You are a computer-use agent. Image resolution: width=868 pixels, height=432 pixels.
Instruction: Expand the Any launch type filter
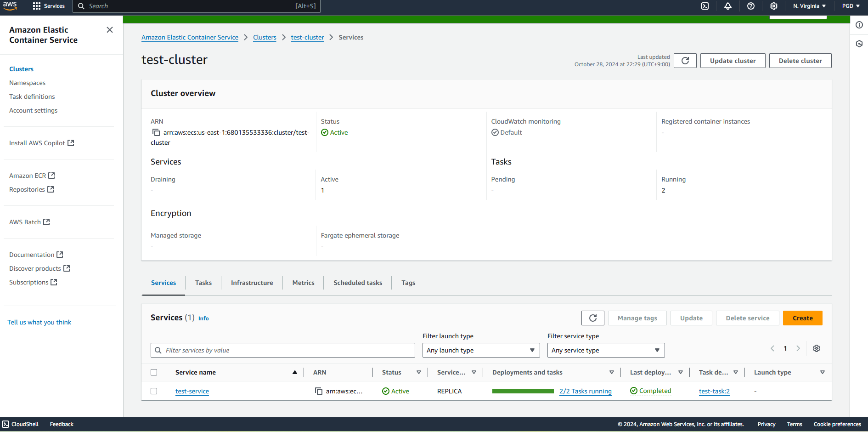coord(481,350)
